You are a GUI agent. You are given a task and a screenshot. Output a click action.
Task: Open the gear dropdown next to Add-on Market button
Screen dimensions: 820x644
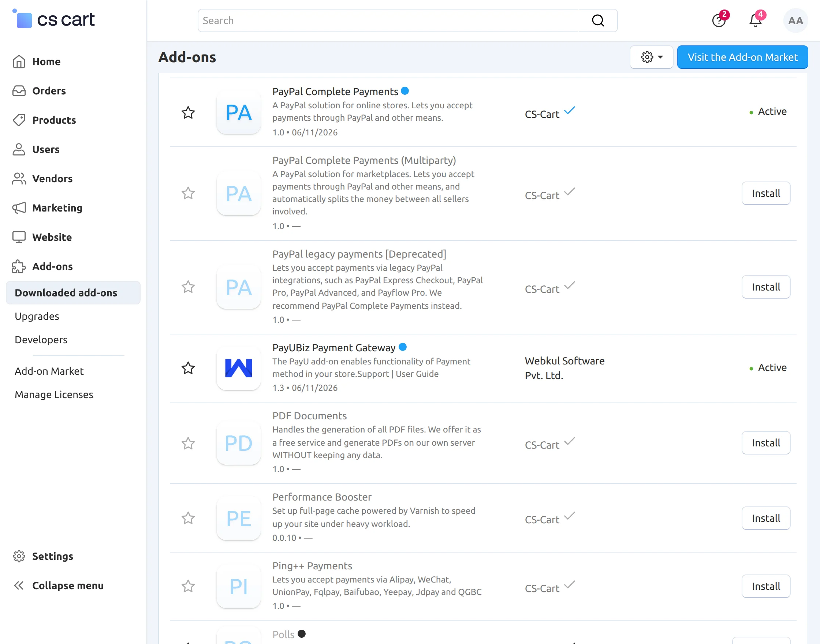point(651,57)
